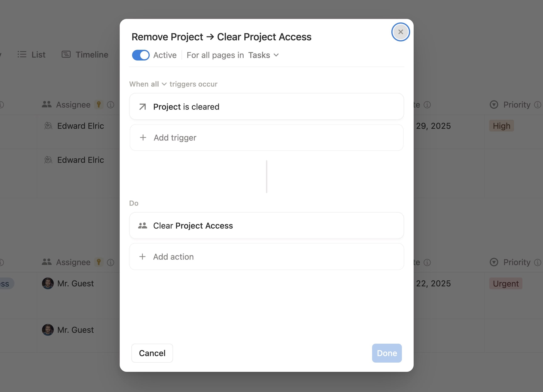
Task: Switch to the List view tab
Action: 31,55
